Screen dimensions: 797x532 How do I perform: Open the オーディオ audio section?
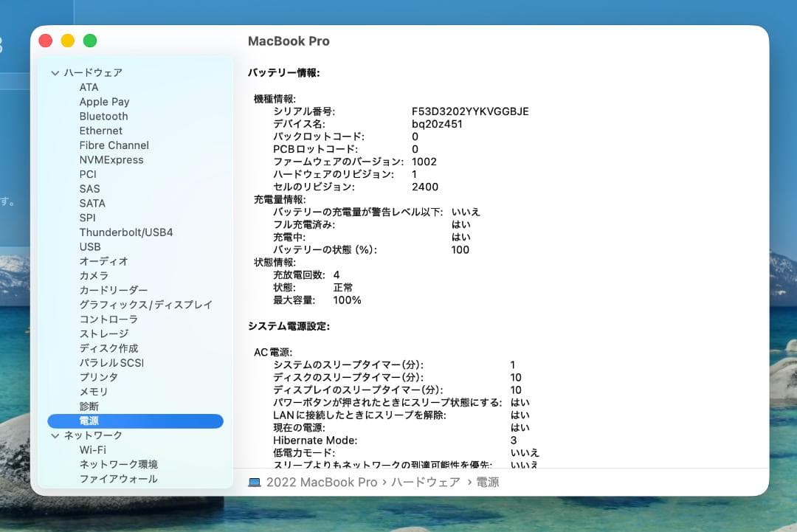(103, 260)
